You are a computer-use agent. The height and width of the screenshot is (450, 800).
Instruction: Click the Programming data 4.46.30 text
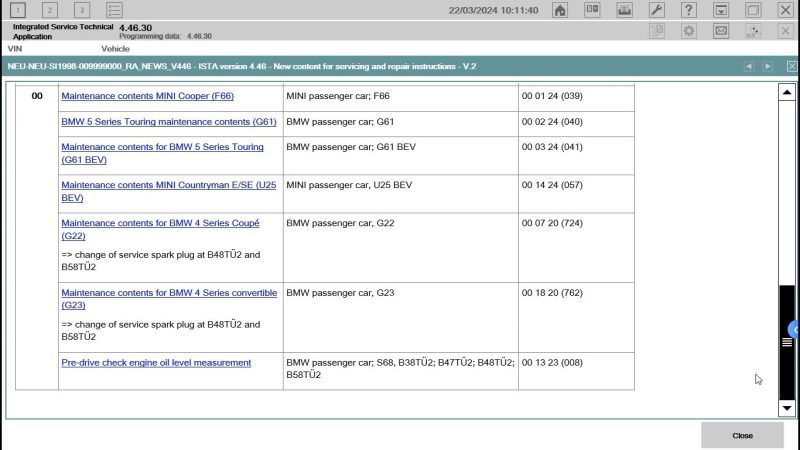point(165,36)
